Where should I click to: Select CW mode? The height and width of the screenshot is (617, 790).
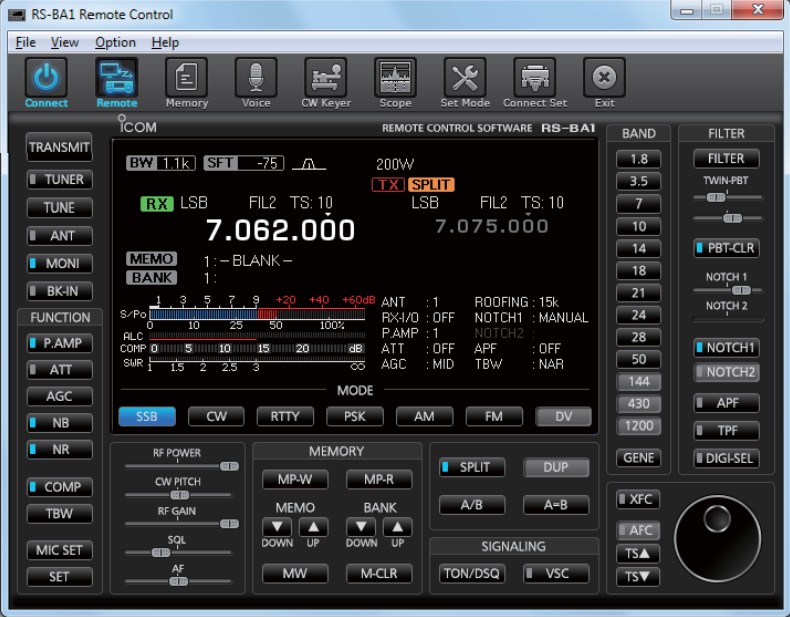coord(216,417)
